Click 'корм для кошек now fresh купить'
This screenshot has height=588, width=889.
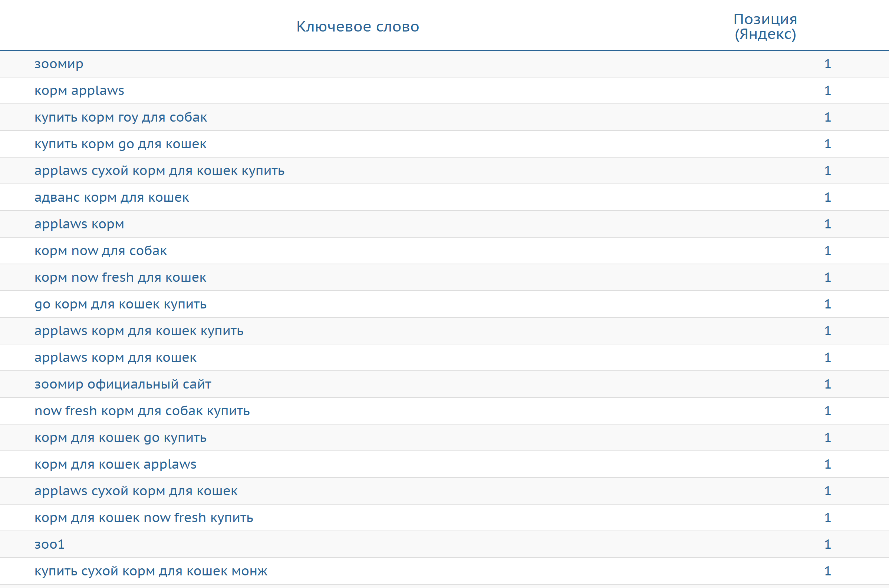(144, 518)
